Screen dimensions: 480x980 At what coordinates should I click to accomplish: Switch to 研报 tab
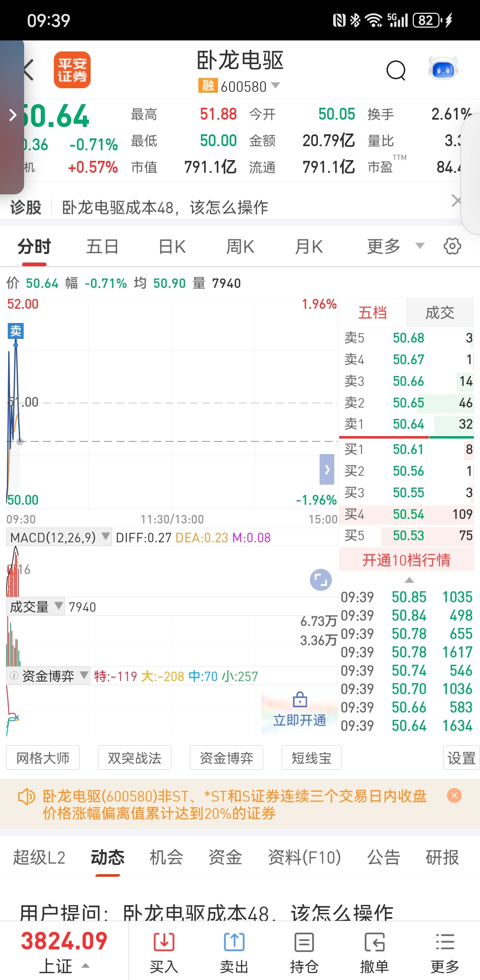pyautogui.click(x=442, y=857)
